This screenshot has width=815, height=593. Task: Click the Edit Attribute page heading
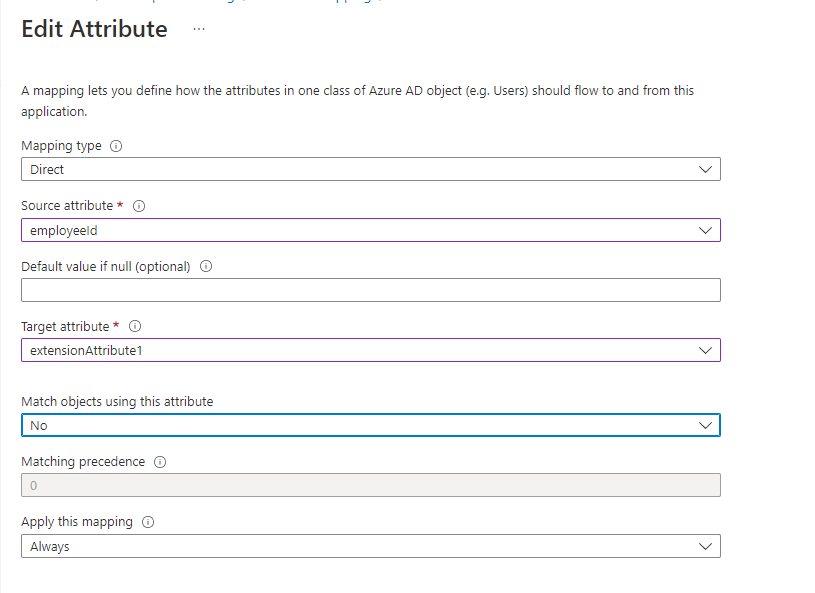point(94,29)
